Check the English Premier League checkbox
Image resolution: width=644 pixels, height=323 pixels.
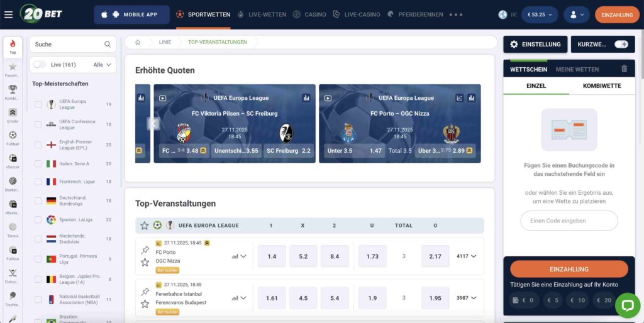pos(38,145)
